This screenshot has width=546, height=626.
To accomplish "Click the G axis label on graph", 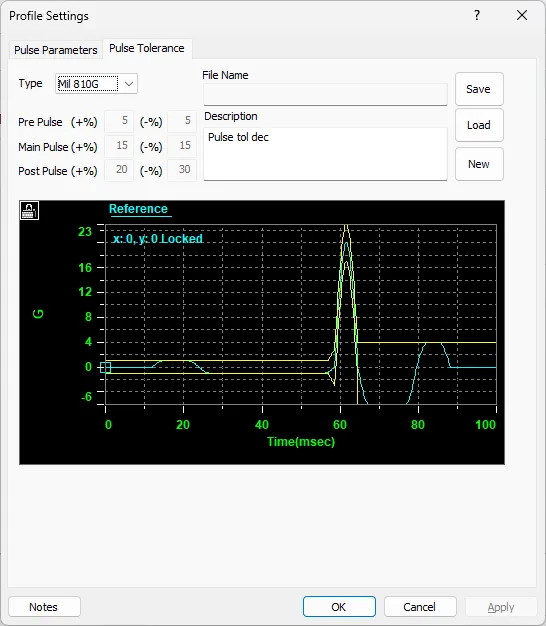I will pyautogui.click(x=38, y=314).
